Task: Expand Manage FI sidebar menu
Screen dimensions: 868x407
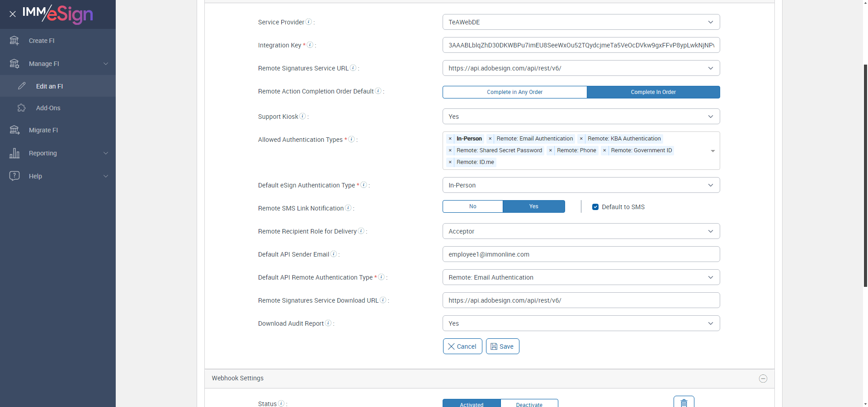Action: point(58,64)
